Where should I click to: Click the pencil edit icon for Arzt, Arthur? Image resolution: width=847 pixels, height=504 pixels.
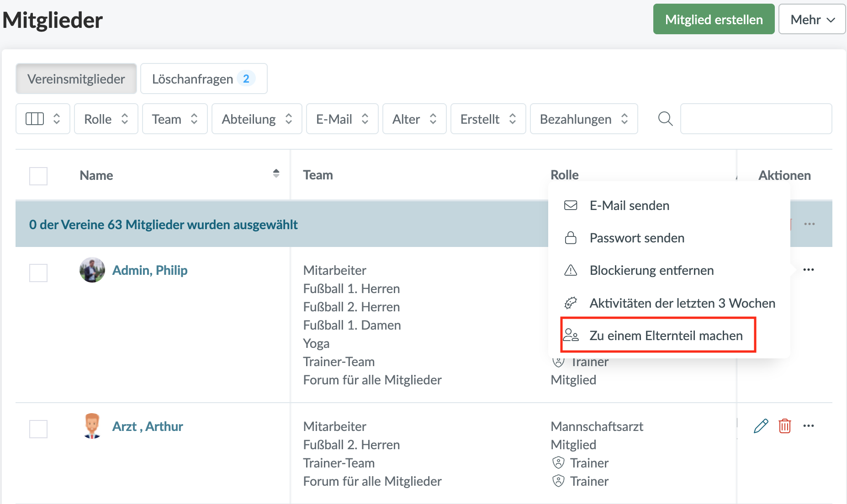click(761, 426)
